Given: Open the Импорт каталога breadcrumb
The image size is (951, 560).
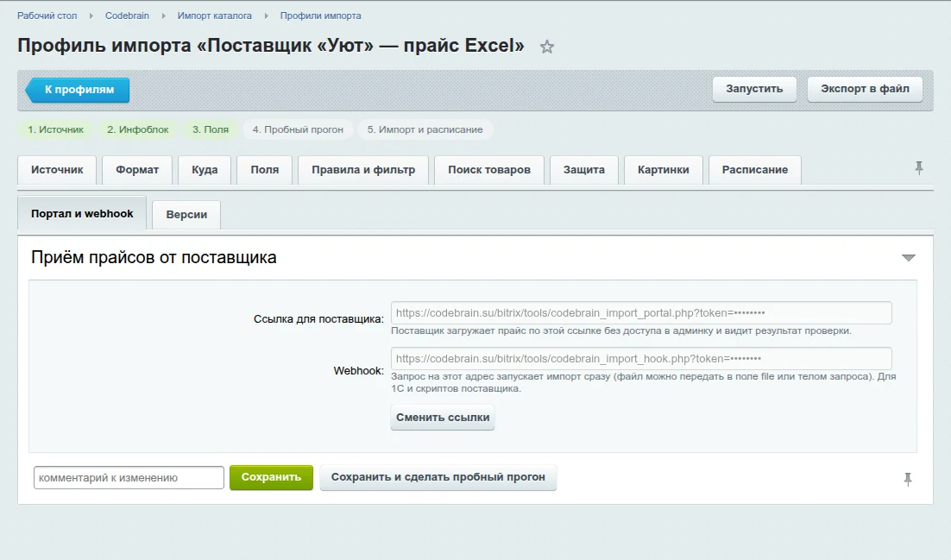Looking at the screenshot, I should click(x=214, y=16).
